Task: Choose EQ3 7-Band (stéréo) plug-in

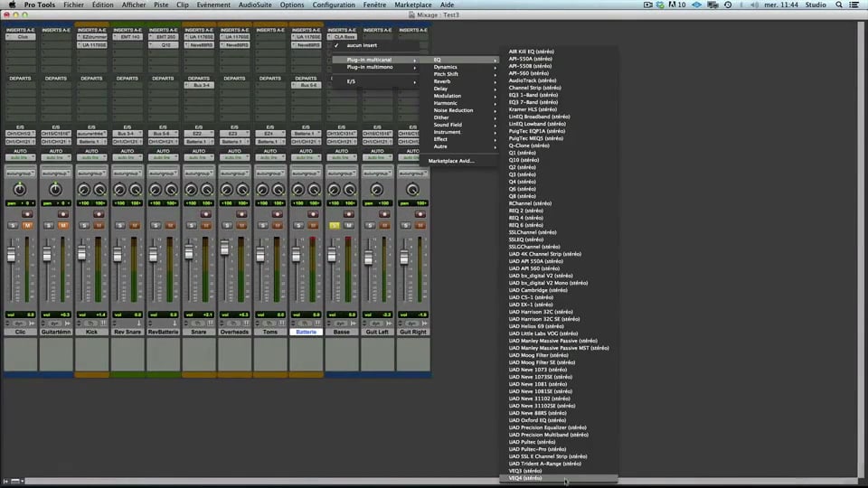Action: [x=559, y=102]
